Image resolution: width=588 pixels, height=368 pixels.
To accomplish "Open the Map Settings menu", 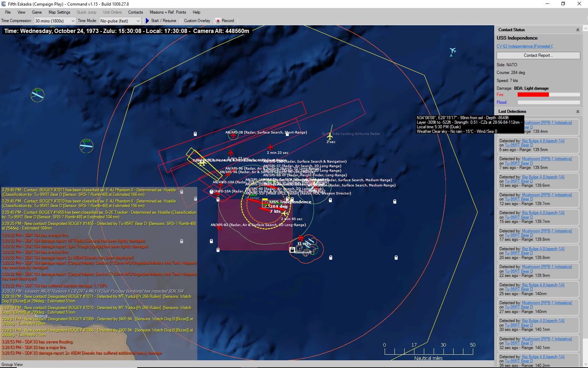I will pyautogui.click(x=59, y=12).
